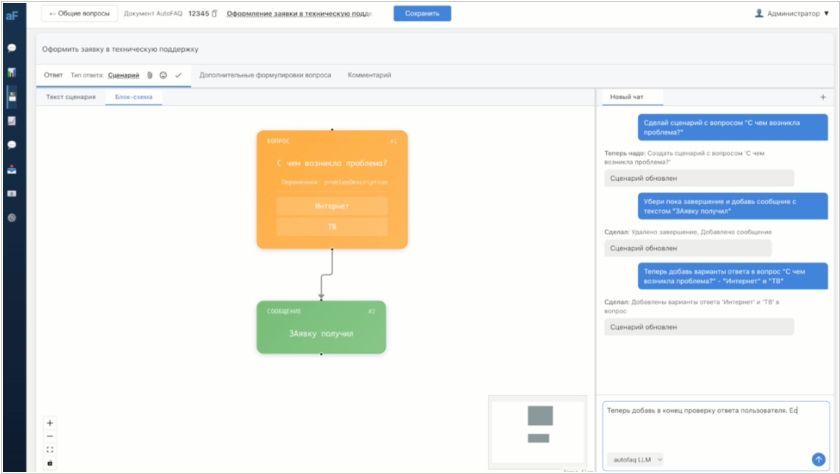The height and width of the screenshot is (474, 840).
Task: Click the fit view icon on canvas controls
Action: click(50, 449)
